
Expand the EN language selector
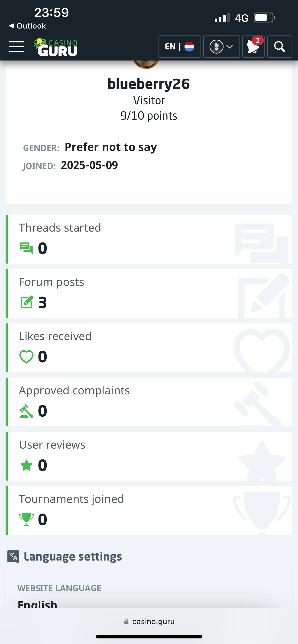180,47
